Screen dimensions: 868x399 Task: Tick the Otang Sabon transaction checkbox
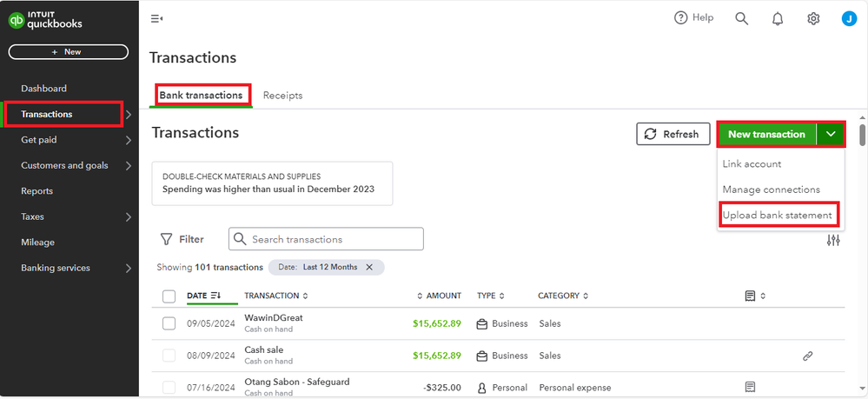(169, 388)
